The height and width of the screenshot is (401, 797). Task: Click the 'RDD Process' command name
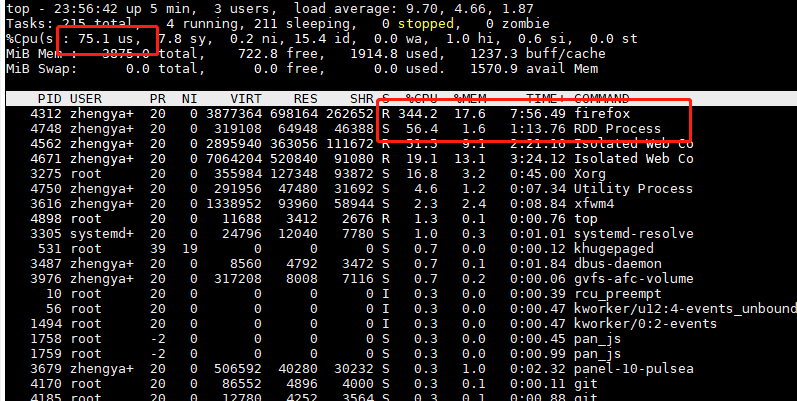coord(618,129)
